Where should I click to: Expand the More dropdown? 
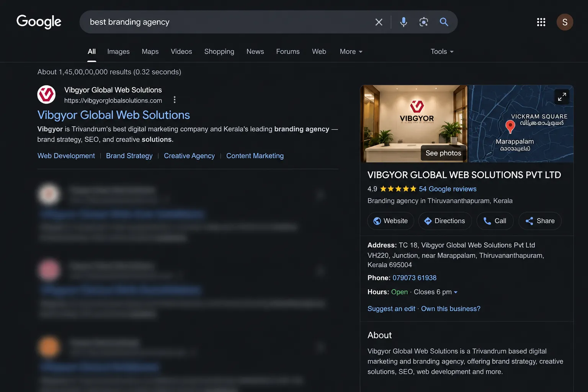(351, 51)
